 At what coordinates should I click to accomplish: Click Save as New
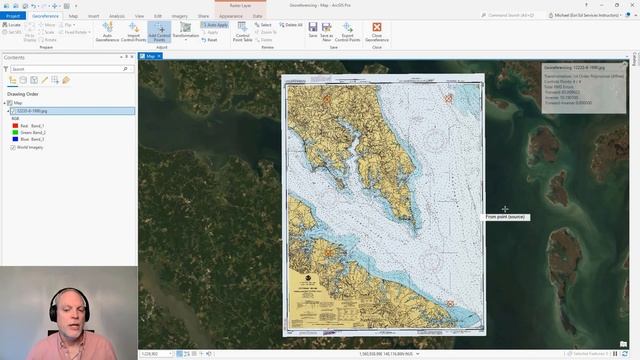click(x=327, y=32)
